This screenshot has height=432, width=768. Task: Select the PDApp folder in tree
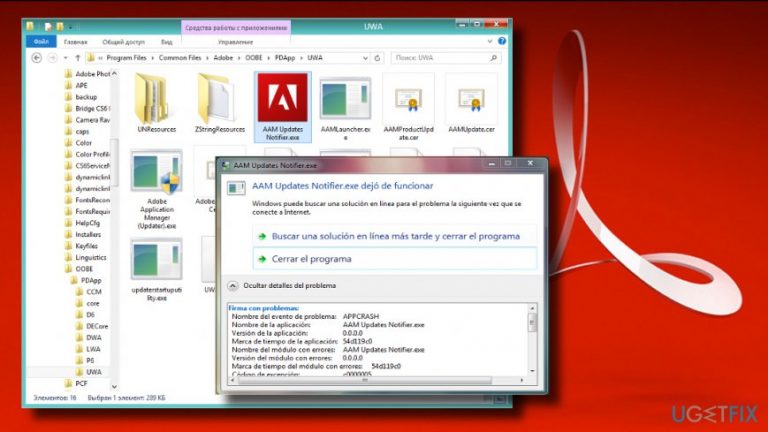pyautogui.click(x=86, y=281)
